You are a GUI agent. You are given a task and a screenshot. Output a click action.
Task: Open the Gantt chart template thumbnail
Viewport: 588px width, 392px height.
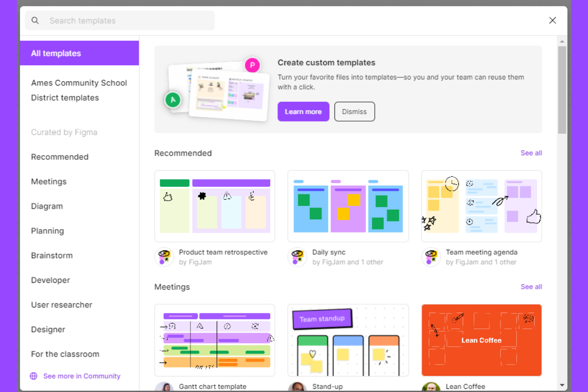(215, 340)
